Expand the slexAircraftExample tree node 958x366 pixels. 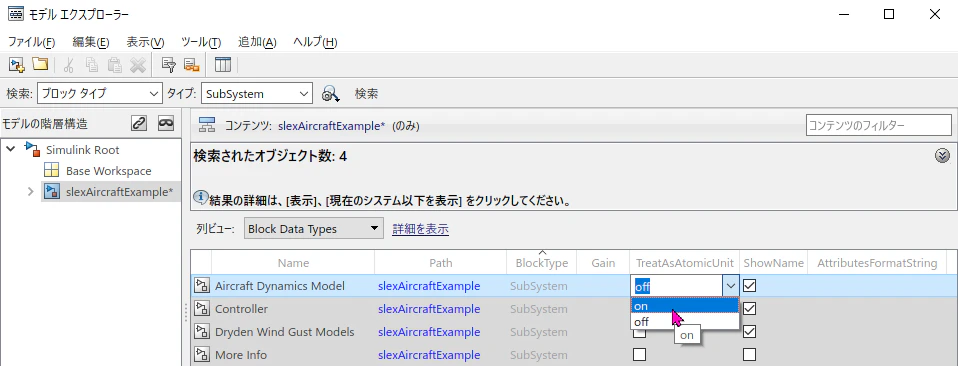tap(31, 192)
